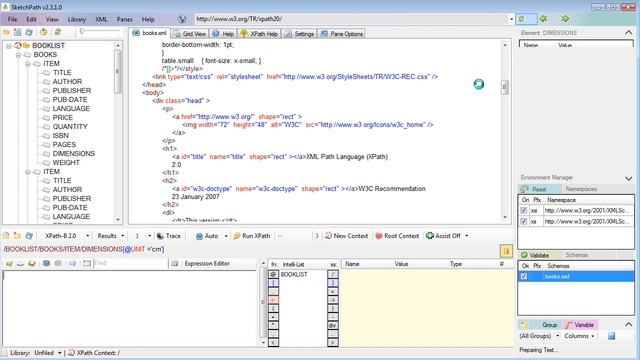640x360 pixels.
Task: Open the Panes menu
Action: click(124, 19)
